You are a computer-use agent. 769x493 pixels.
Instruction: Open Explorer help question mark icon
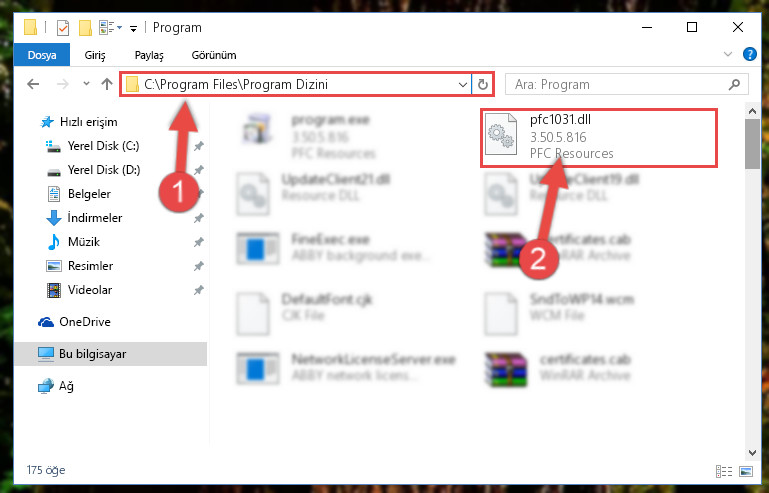click(749, 54)
